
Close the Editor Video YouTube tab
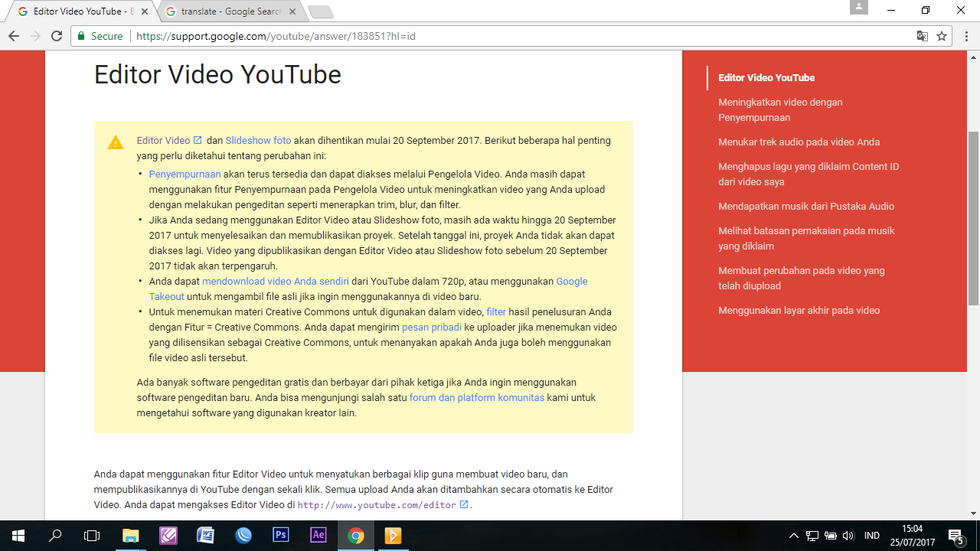[145, 11]
